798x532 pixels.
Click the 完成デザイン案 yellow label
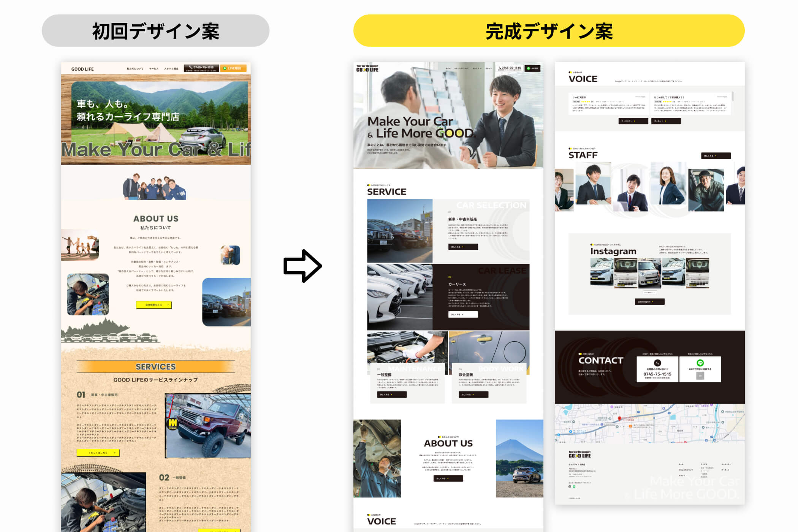click(549, 31)
